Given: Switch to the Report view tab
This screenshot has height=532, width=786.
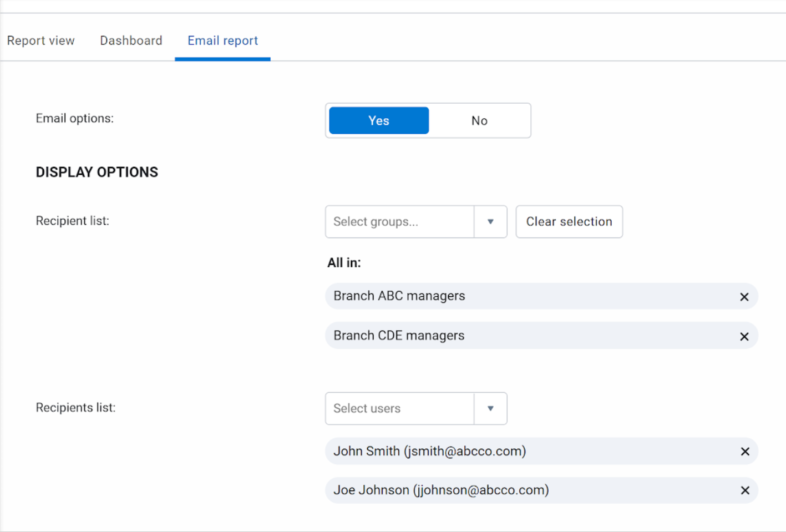Looking at the screenshot, I should tap(41, 40).
